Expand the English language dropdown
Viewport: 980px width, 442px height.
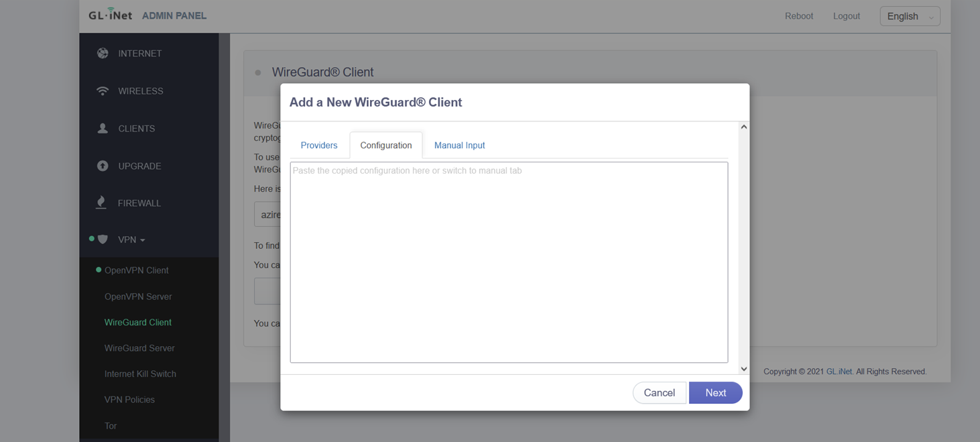(x=909, y=16)
